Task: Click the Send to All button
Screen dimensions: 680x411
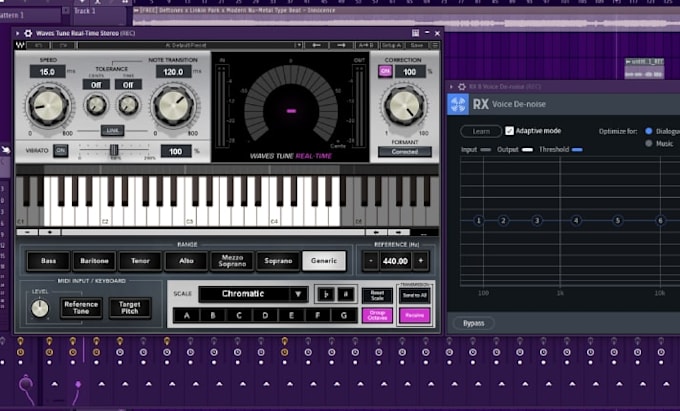Action: 415,295
